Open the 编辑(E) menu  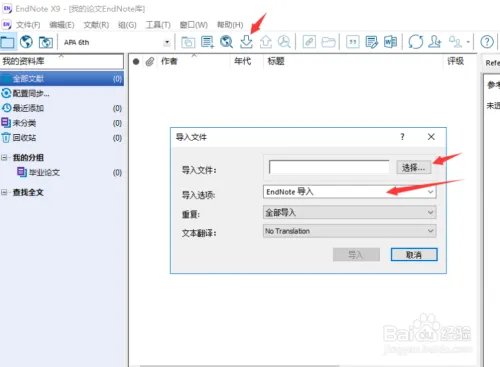[62, 25]
